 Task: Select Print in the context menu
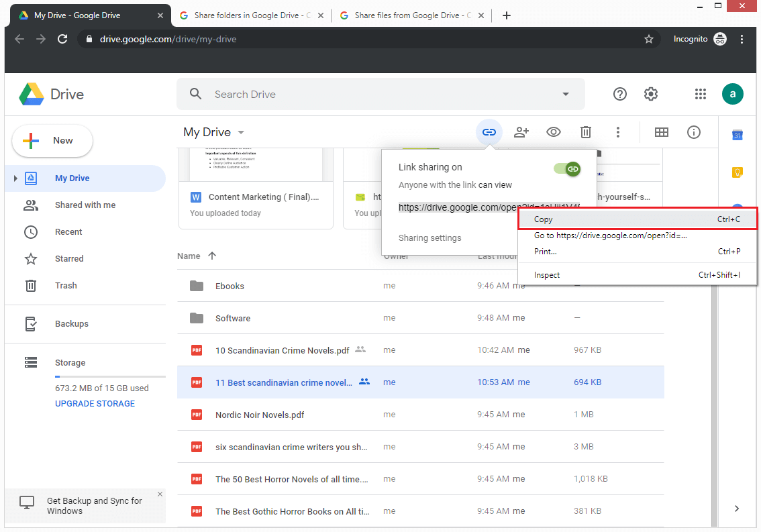[638, 252]
